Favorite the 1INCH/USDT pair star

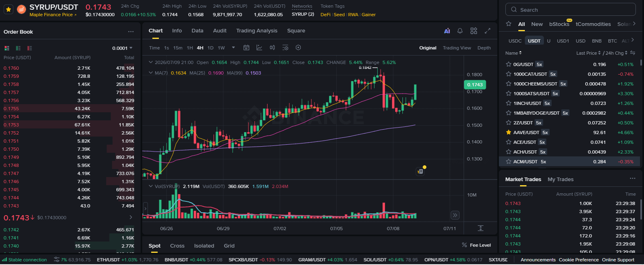point(508,103)
